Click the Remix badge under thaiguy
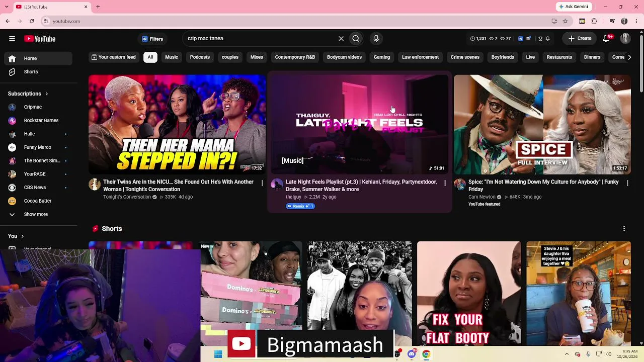This screenshot has width=644, height=362. 300,206
